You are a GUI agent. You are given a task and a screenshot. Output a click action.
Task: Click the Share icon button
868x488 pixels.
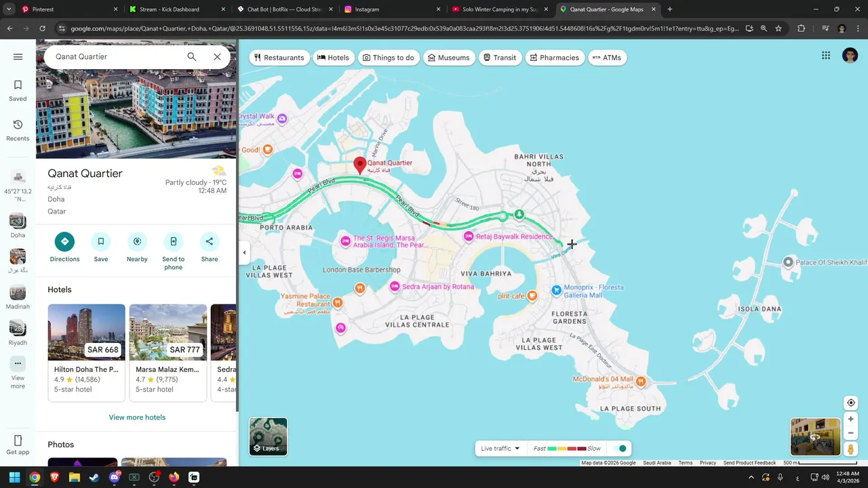click(x=210, y=241)
